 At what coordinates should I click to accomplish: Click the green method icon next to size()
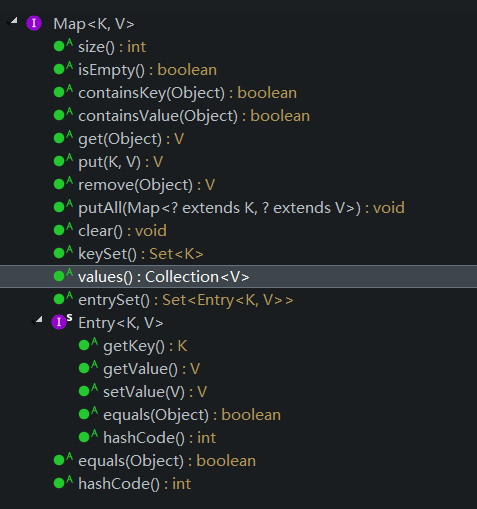coord(63,45)
